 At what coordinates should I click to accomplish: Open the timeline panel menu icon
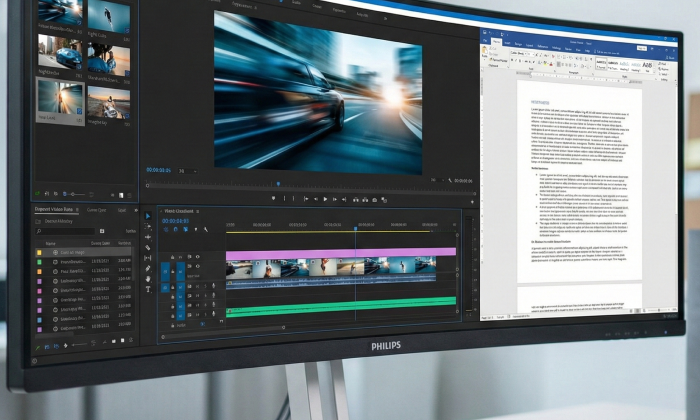click(197, 211)
